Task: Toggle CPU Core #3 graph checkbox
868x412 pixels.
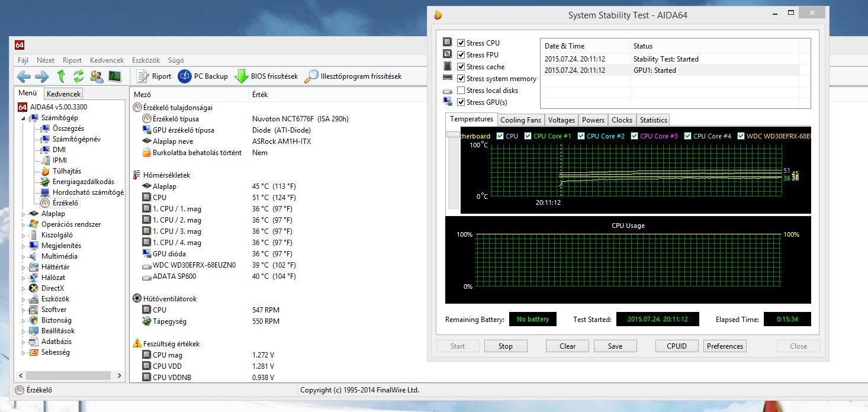Action: pos(634,136)
